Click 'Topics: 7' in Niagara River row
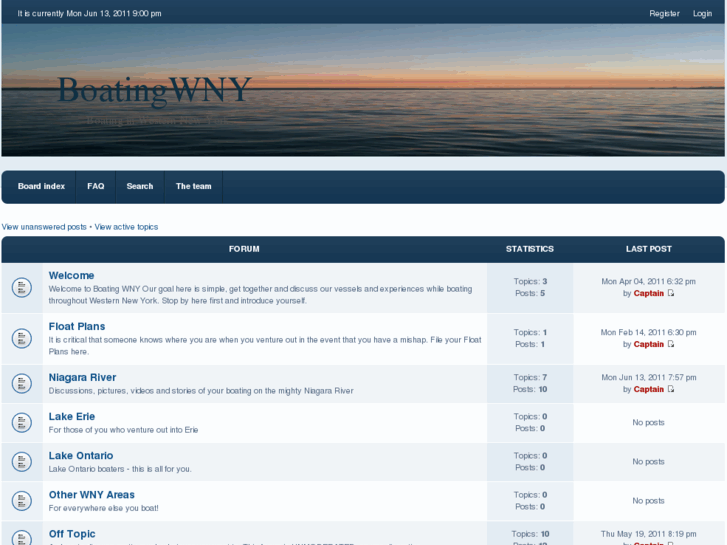727x545 pixels. coord(530,378)
